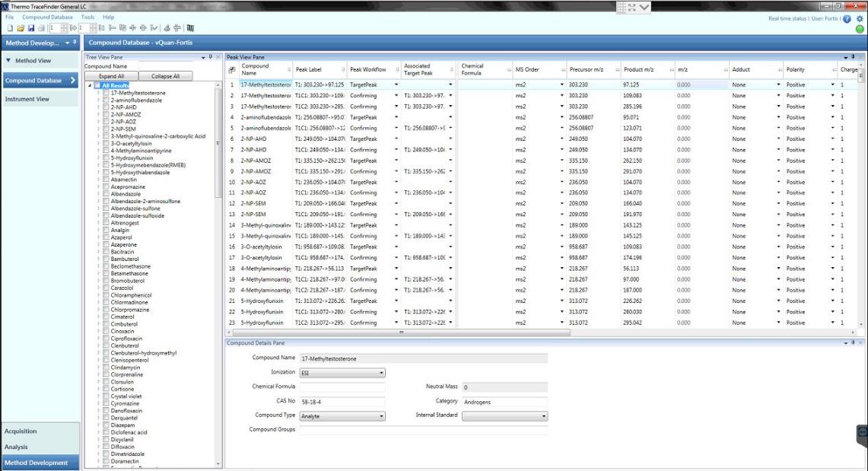868x471 pixels.
Task: Check the Chloramphenicol tree checkbox
Action: (106, 295)
